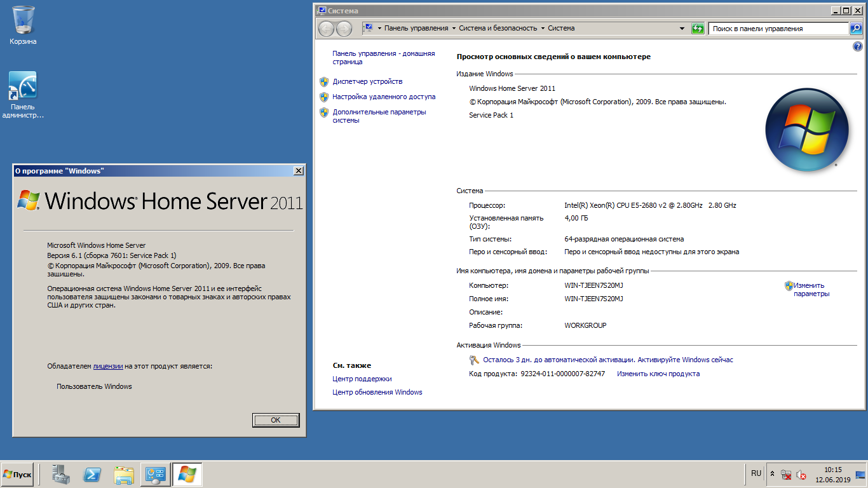This screenshot has width=868, height=488.
Task: Click Система и безопасность breadcrumb
Action: [x=498, y=28]
